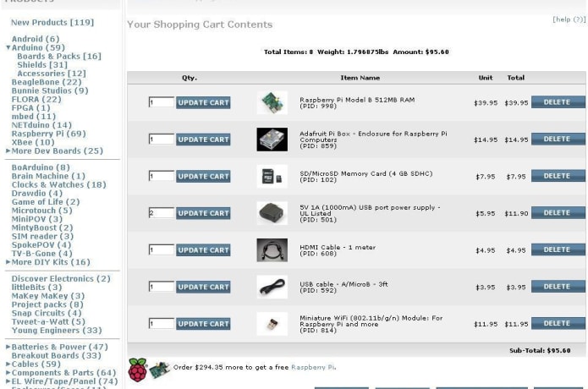The height and width of the screenshot is (389, 588).
Task: Click the Raspberry Pi Model B product thumbnail
Action: point(272,102)
